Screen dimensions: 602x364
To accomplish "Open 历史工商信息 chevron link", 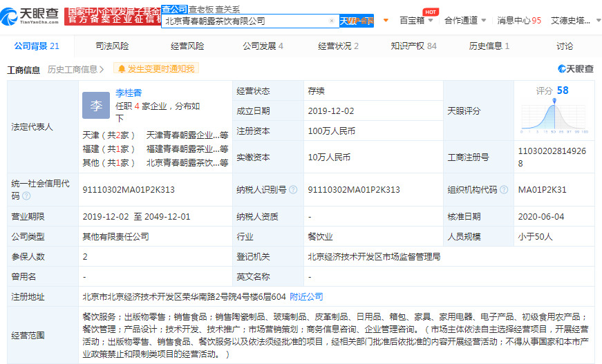I will point(75,70).
